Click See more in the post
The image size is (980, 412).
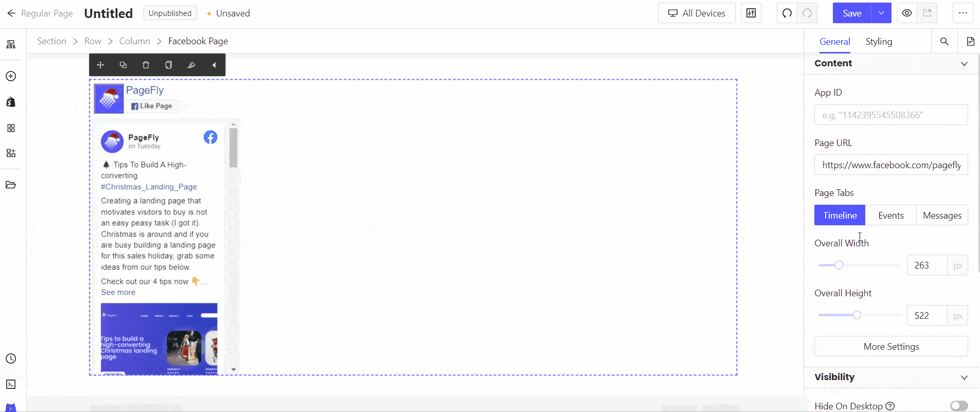click(x=118, y=292)
